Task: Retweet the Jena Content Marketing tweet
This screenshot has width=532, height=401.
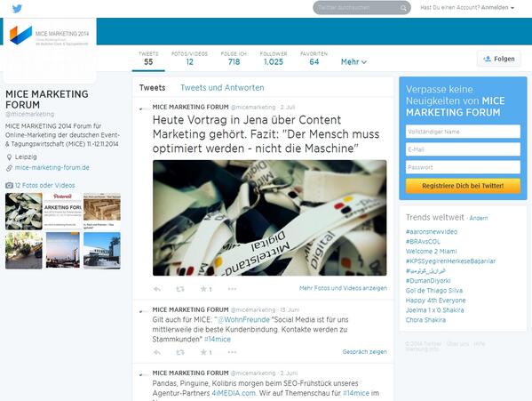Action: coord(180,289)
